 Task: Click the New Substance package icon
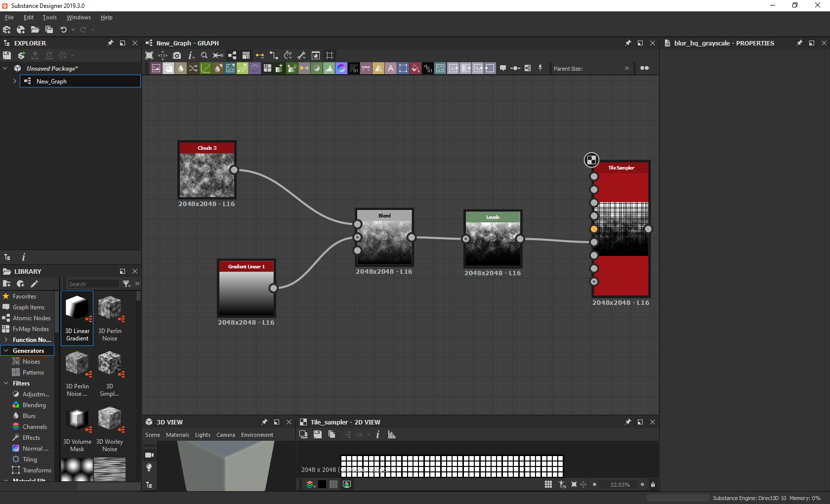(x=7, y=30)
